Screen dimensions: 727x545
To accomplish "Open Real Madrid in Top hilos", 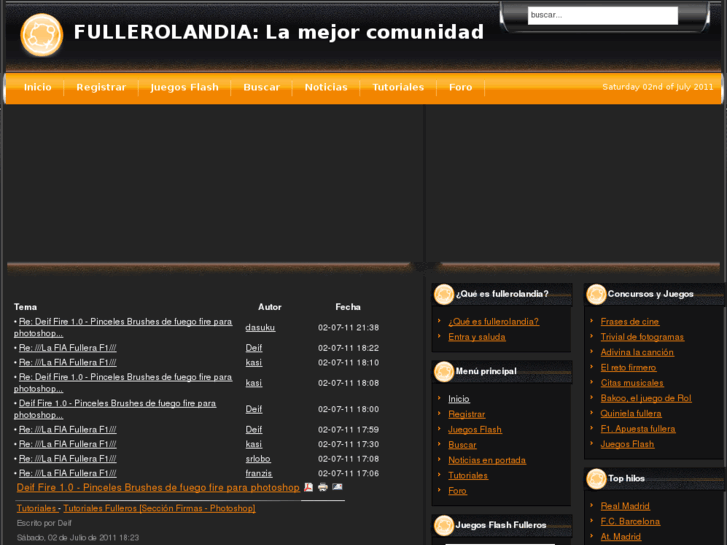I will [x=625, y=506].
